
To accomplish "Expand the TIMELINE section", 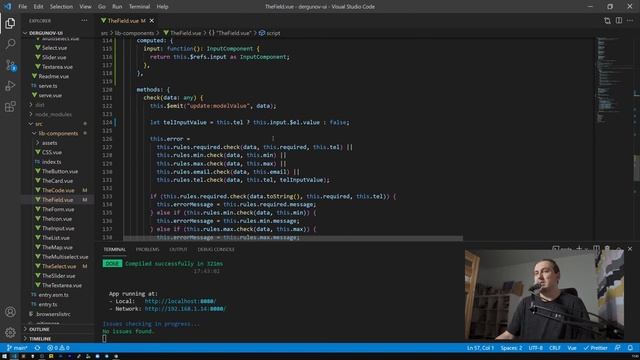I will (x=40, y=339).
